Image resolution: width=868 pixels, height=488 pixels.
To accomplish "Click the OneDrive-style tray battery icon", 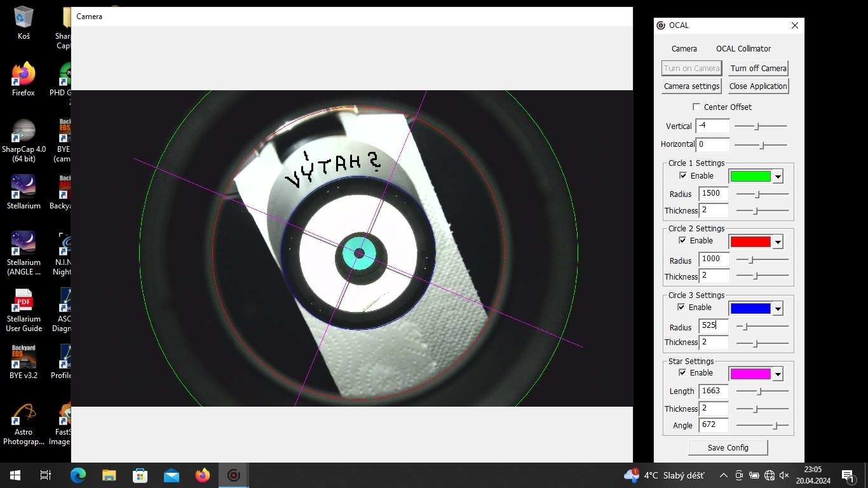I will [754, 475].
